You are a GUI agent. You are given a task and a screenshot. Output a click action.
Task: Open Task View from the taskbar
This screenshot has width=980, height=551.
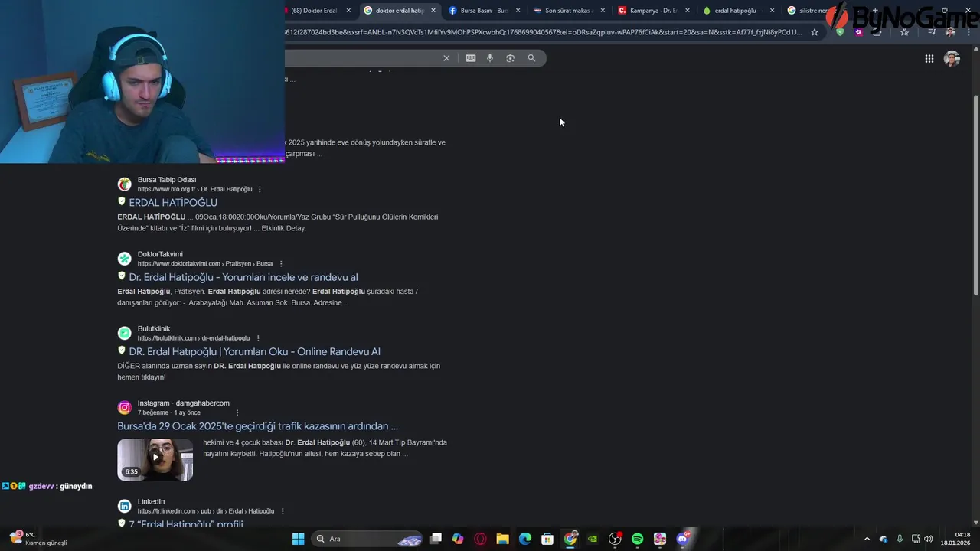tap(436, 539)
